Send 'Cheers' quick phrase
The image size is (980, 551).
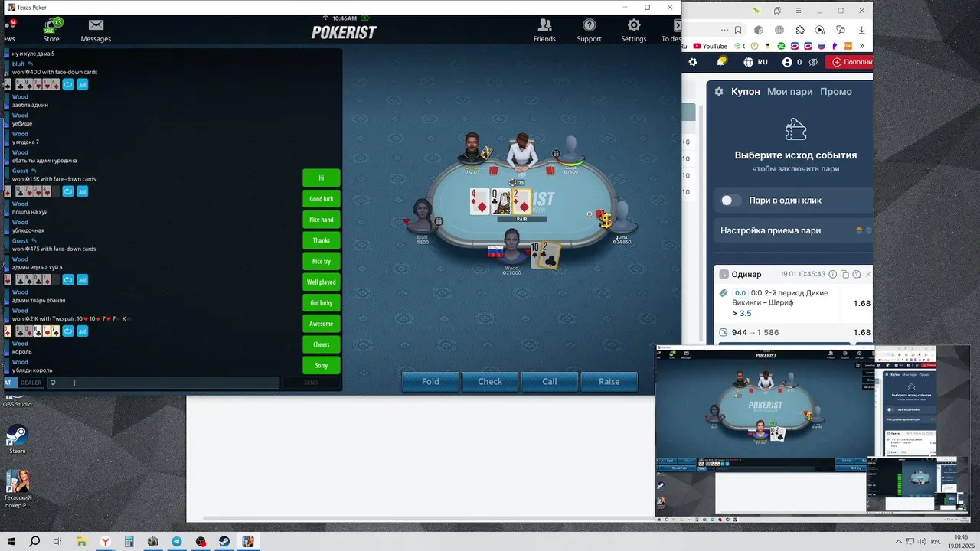[321, 344]
